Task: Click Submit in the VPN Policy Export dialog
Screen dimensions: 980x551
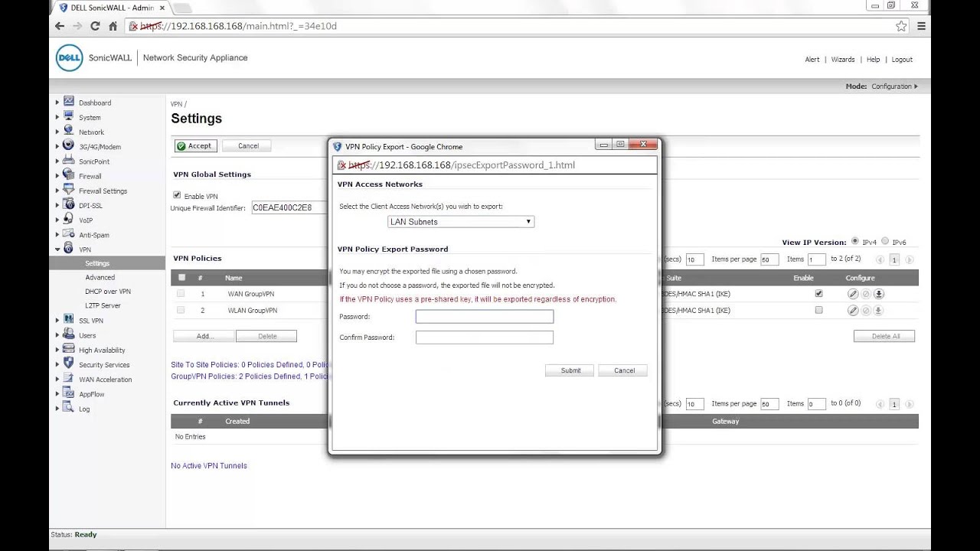Action: [x=570, y=370]
